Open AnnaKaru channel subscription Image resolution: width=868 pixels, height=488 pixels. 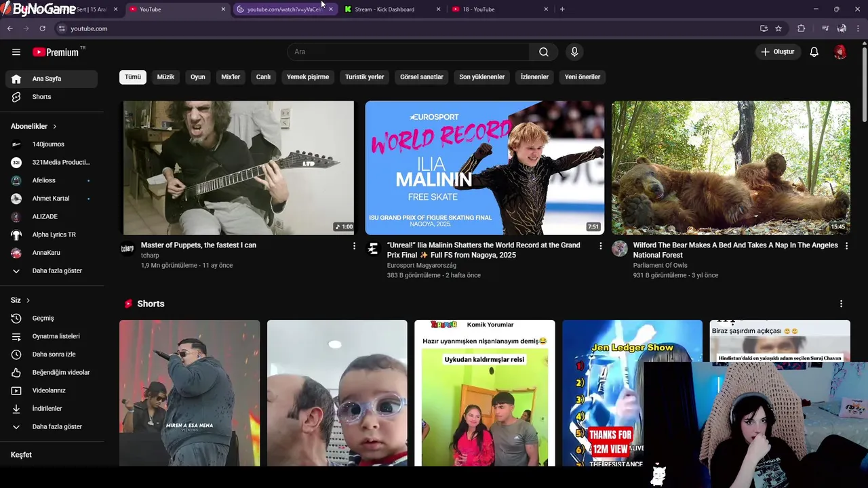coord(52,253)
